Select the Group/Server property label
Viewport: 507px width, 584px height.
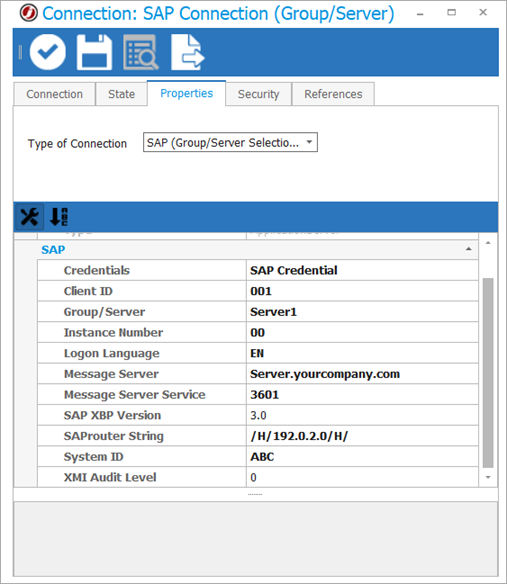click(104, 312)
